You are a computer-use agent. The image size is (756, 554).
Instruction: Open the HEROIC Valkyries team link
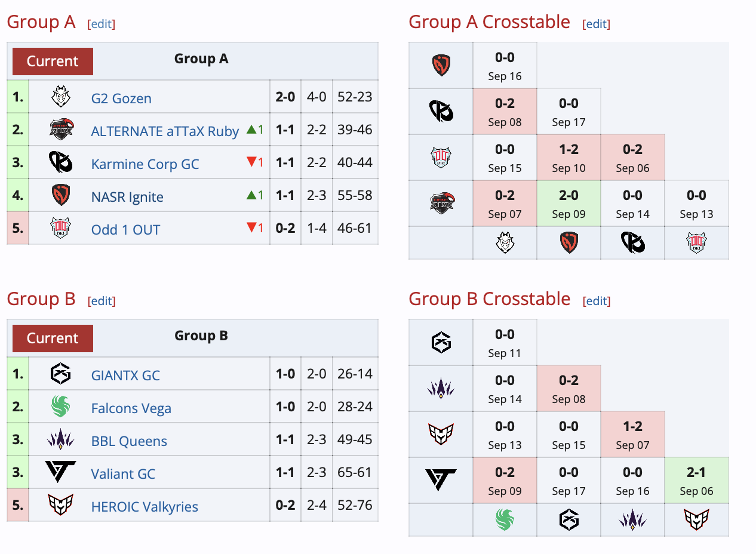(145, 506)
